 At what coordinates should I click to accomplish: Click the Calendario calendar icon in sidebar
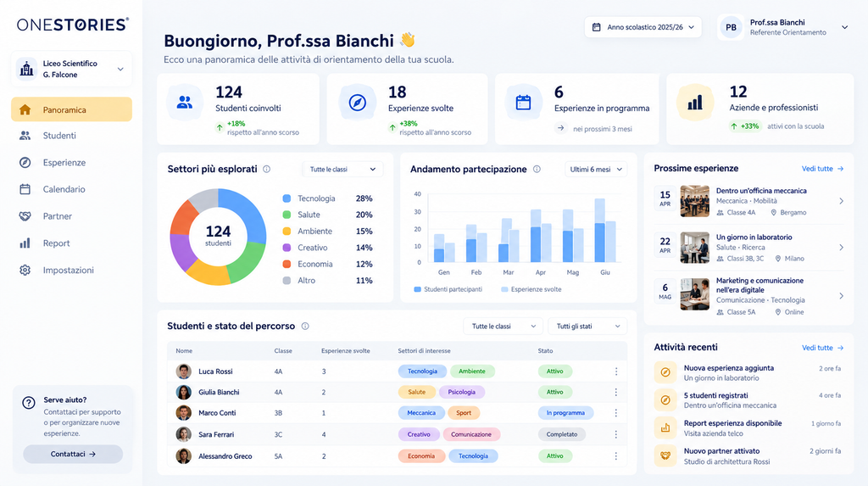[x=25, y=189]
